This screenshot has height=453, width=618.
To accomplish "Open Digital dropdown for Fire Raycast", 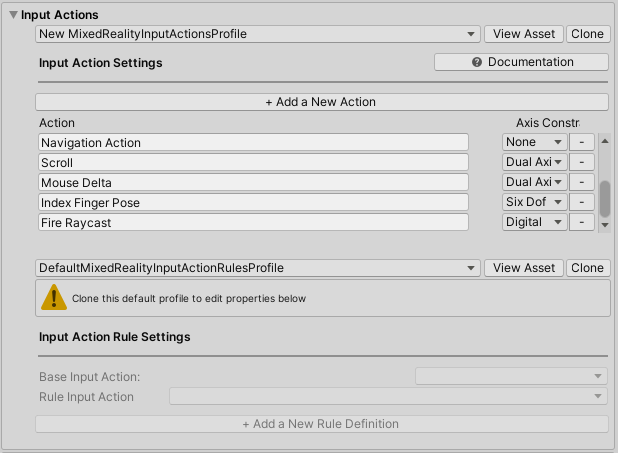I will [534, 222].
